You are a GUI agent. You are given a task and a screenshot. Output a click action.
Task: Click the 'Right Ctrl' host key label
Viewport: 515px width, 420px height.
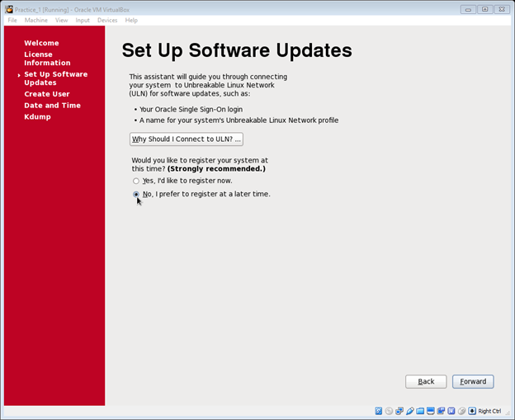point(489,411)
